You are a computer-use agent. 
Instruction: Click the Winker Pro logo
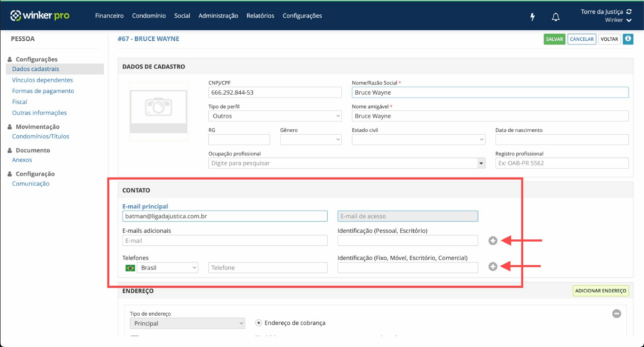40,16
